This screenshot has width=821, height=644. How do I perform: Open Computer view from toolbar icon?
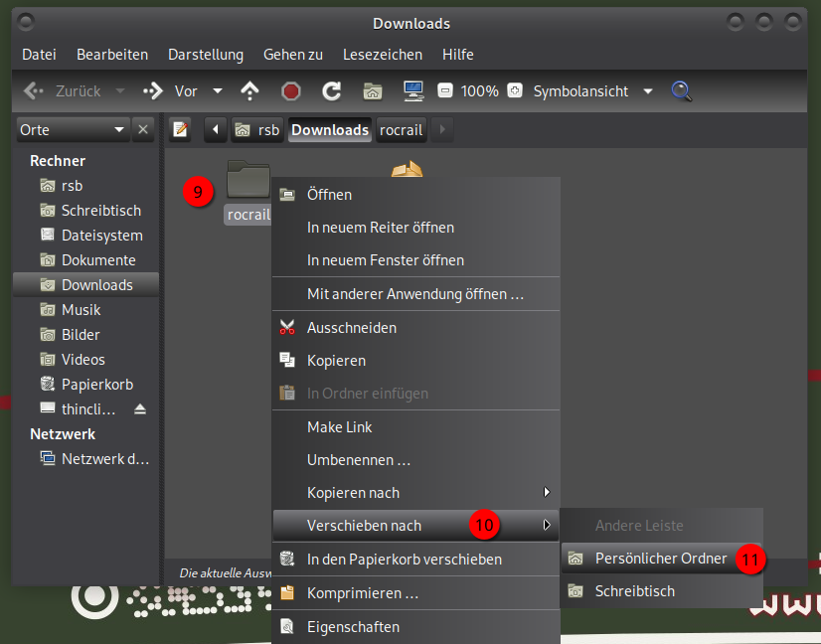(413, 91)
